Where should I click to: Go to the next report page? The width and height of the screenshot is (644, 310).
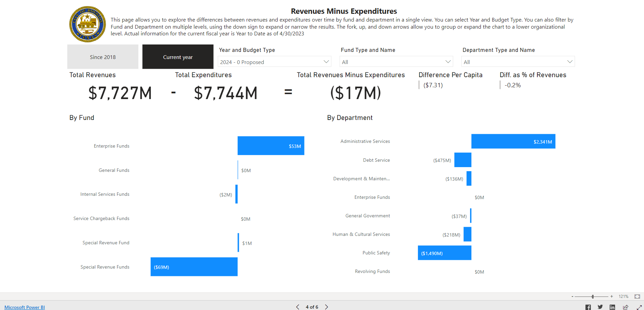(x=326, y=307)
